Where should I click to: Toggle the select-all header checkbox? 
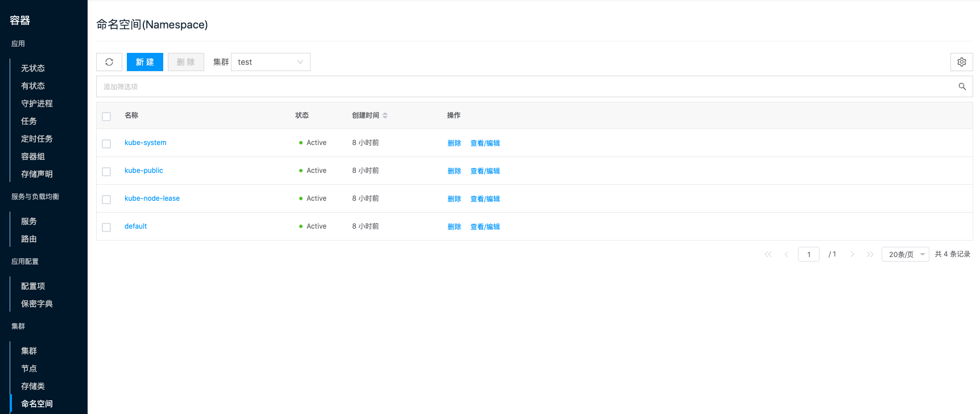[x=106, y=116]
